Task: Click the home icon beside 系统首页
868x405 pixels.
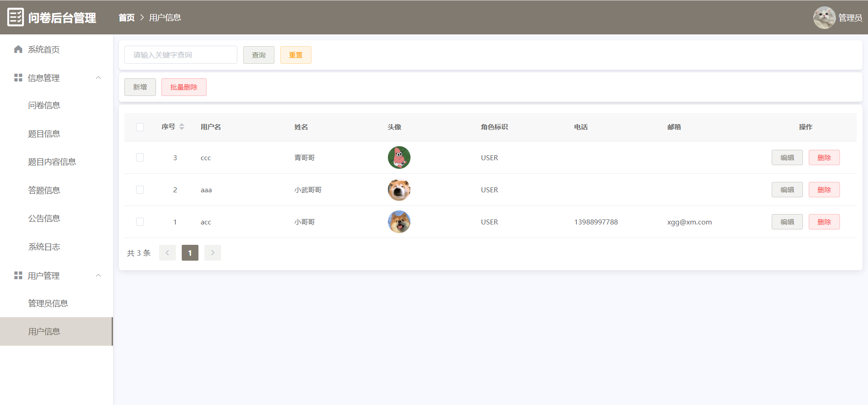Action: [18, 49]
